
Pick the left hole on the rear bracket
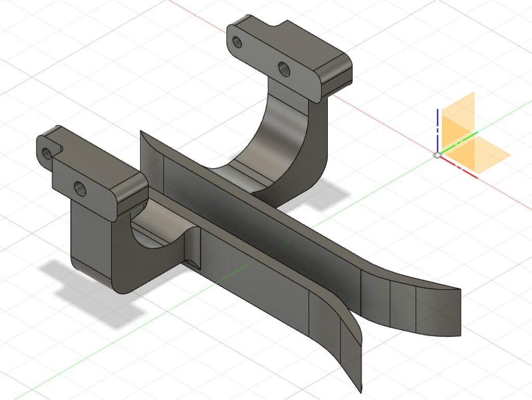tap(237, 42)
